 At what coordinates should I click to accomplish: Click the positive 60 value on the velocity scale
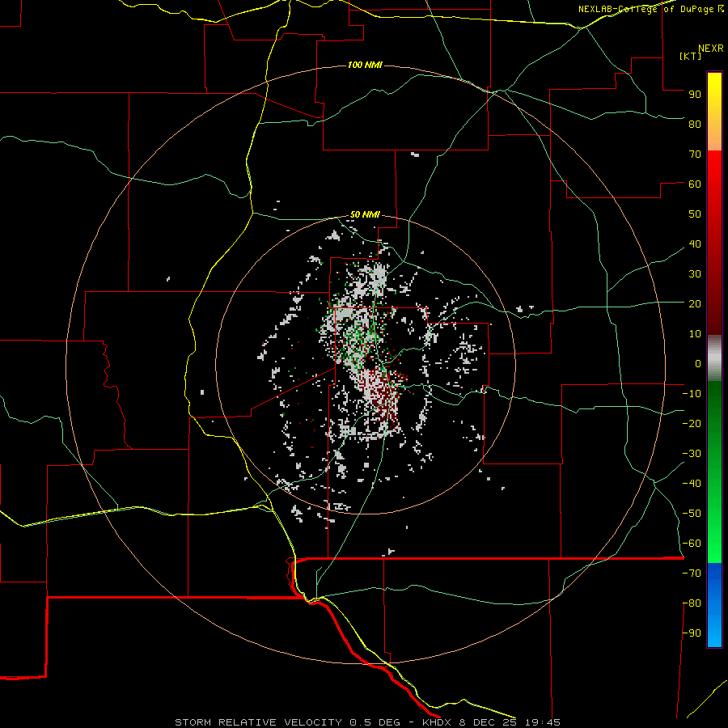pyautogui.click(x=695, y=184)
